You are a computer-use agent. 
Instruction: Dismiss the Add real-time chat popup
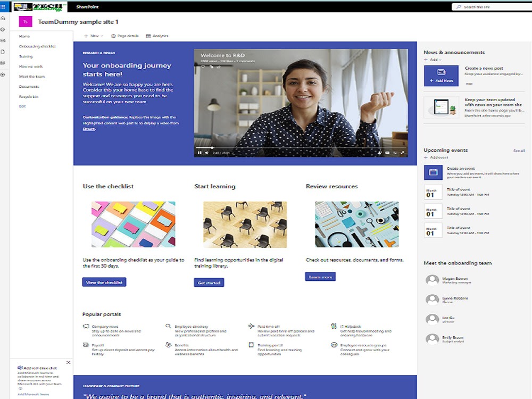[x=68, y=362]
